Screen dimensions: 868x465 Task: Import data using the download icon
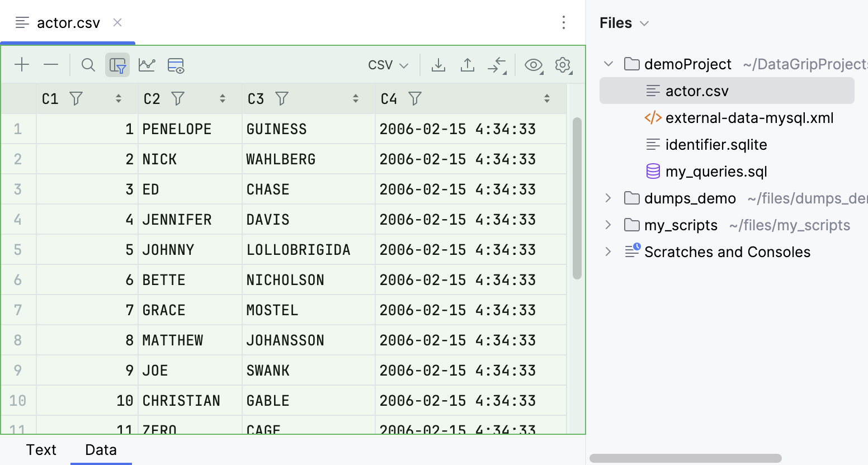[438, 64]
